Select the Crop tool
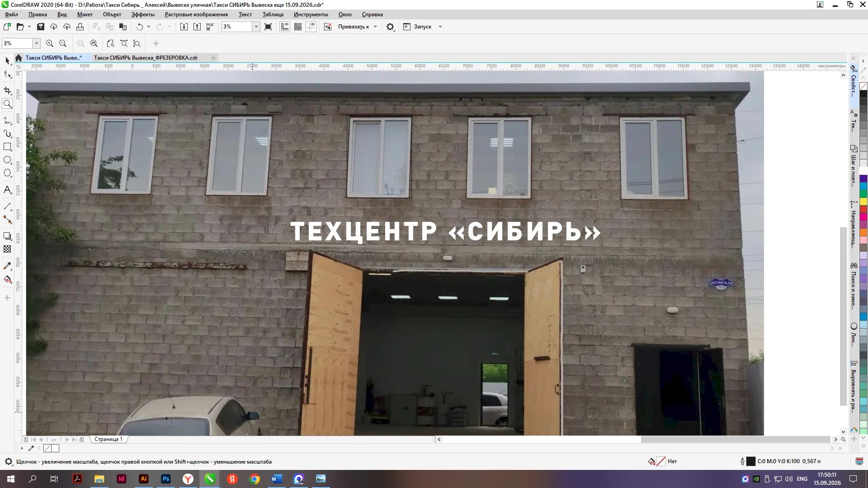The image size is (868, 488). tap(7, 90)
